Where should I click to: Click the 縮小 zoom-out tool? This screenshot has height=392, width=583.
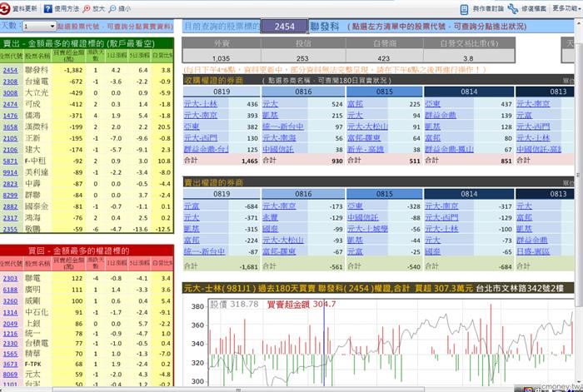(119, 8)
